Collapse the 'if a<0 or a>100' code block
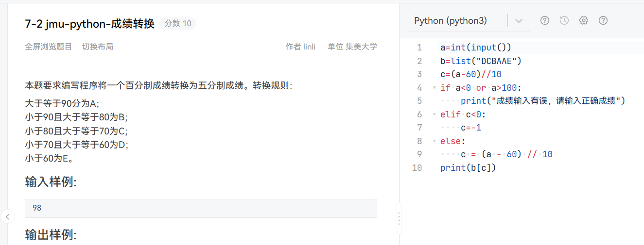The image size is (644, 245). [x=434, y=88]
